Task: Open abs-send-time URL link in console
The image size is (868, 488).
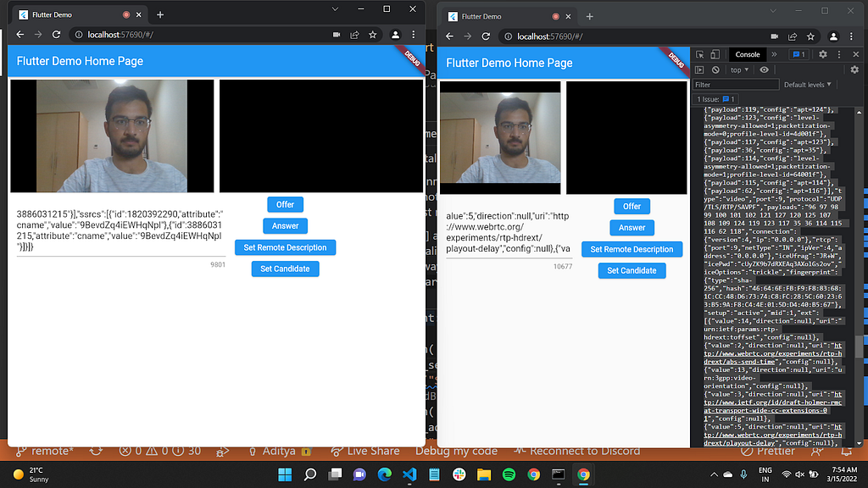Action: click(773, 353)
